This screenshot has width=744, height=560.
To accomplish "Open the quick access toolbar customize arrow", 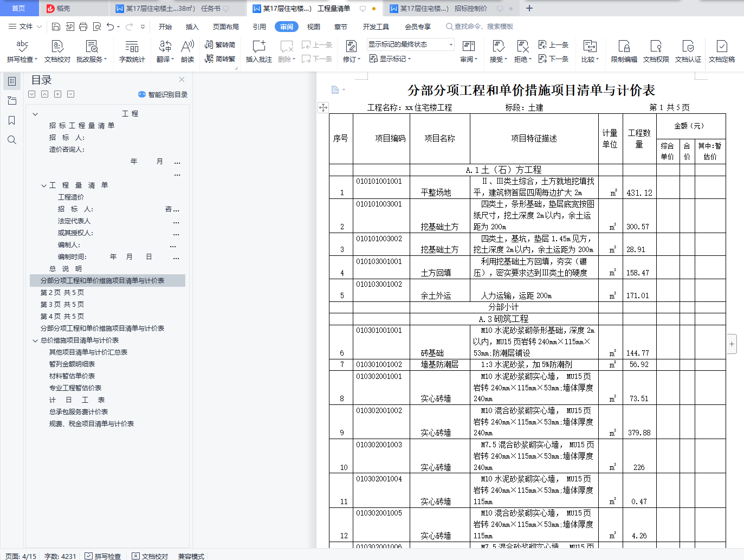I will pos(143,27).
